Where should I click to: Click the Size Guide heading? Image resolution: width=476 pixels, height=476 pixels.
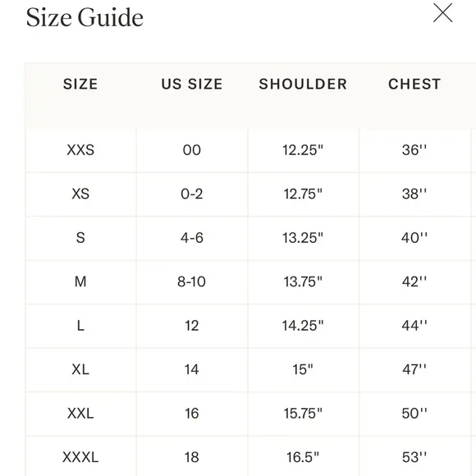click(x=85, y=17)
